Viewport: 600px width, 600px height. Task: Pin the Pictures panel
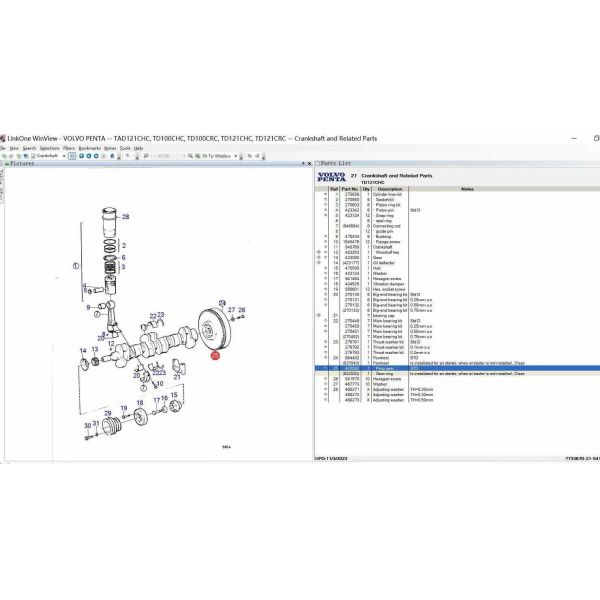point(303,164)
